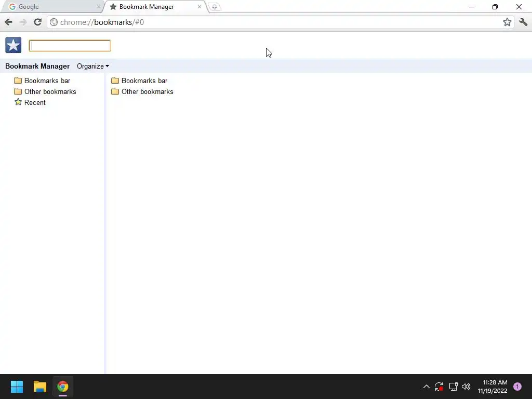Bookmark this page with the star icon
532x399 pixels.
pos(507,22)
